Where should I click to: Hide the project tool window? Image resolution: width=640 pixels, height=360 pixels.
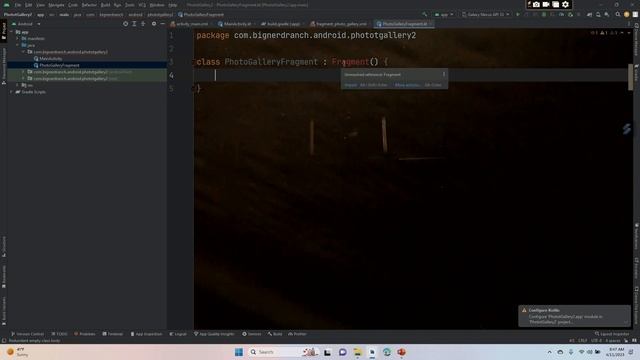(162, 24)
